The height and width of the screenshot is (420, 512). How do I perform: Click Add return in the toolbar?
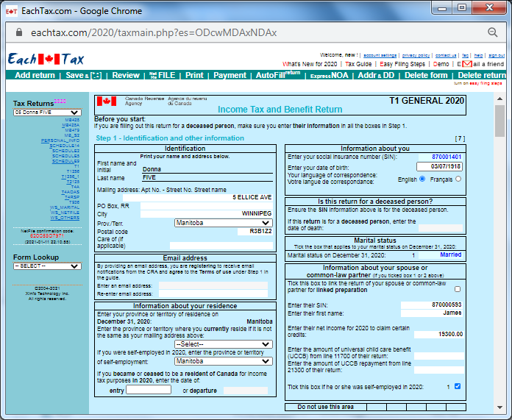click(x=35, y=75)
